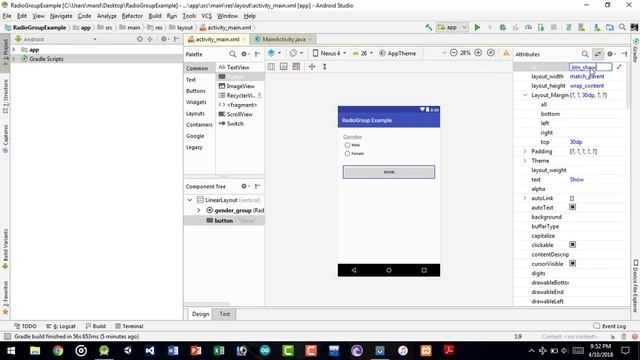Switch to the MainActivity.java tab
The image size is (640, 360).
point(283,39)
